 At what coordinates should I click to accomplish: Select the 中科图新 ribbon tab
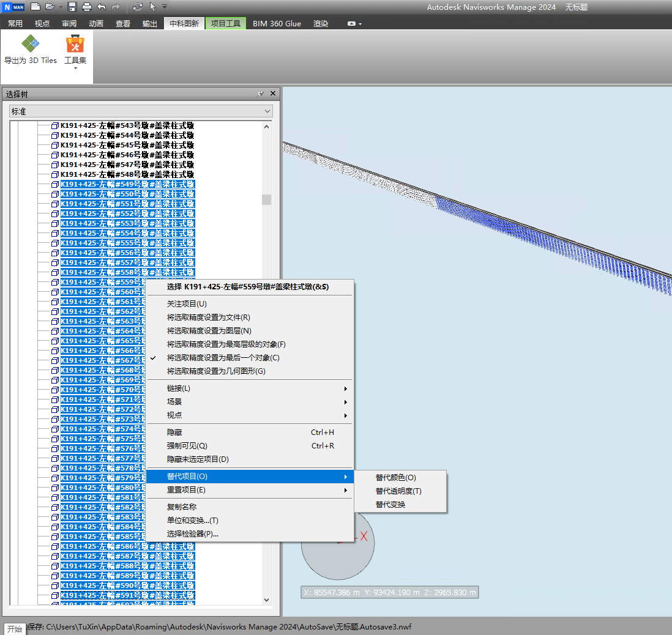(x=184, y=24)
